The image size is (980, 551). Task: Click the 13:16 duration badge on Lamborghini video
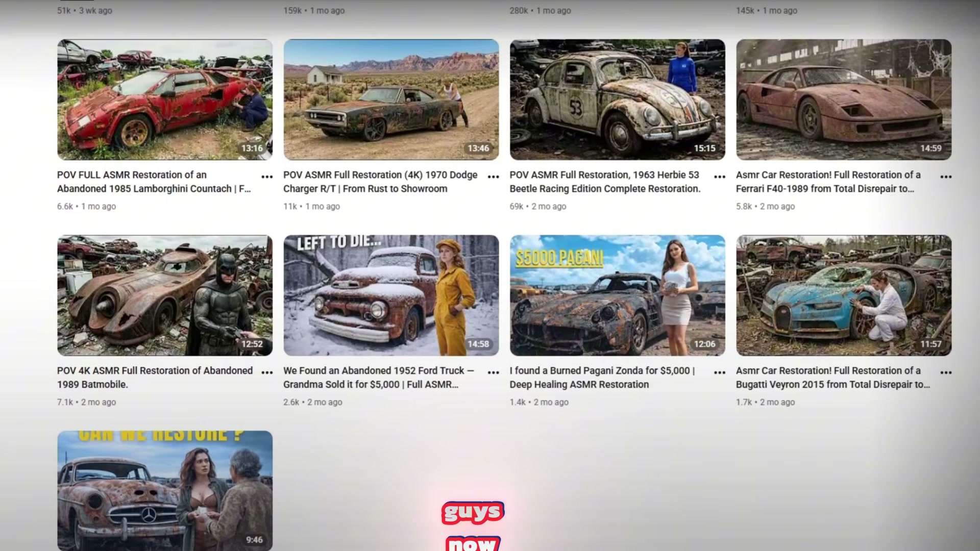pos(252,148)
